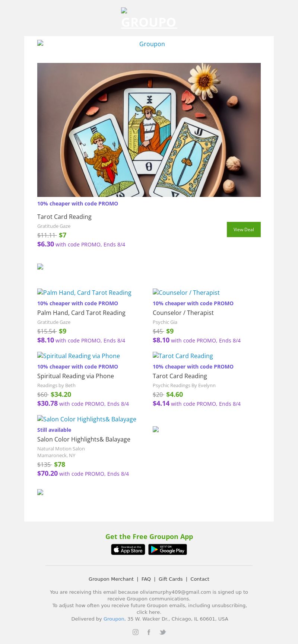Go to the FAQ footer link
The height and width of the screenshot is (644, 298).
pyautogui.click(x=146, y=579)
